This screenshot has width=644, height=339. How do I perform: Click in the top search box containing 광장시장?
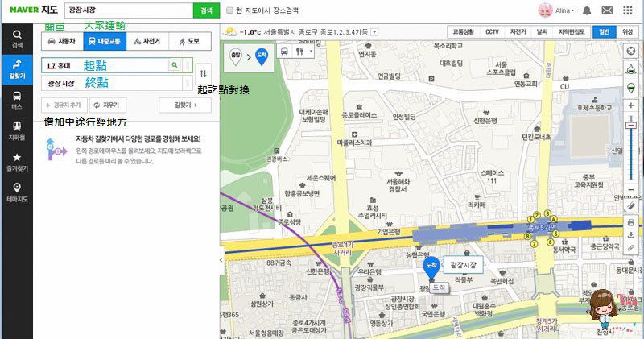(129, 10)
